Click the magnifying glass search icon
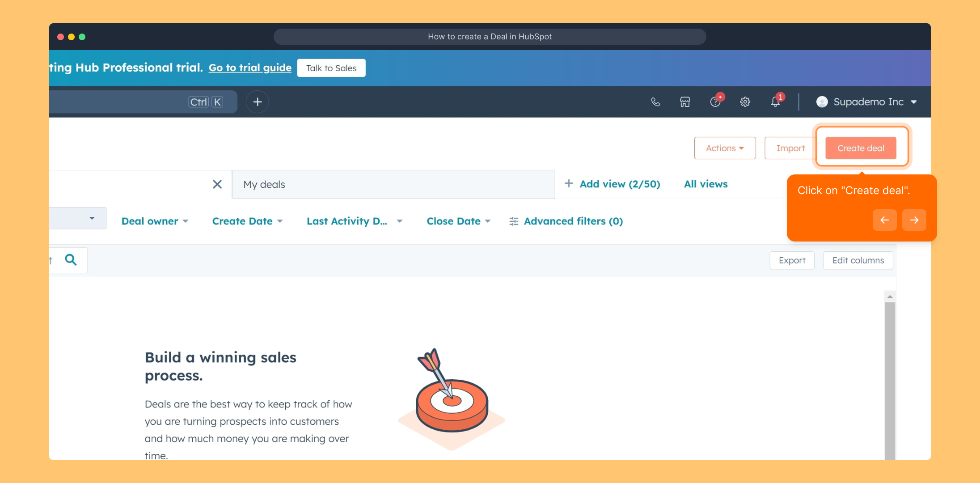Screen dimensions: 980x483 (x=71, y=260)
